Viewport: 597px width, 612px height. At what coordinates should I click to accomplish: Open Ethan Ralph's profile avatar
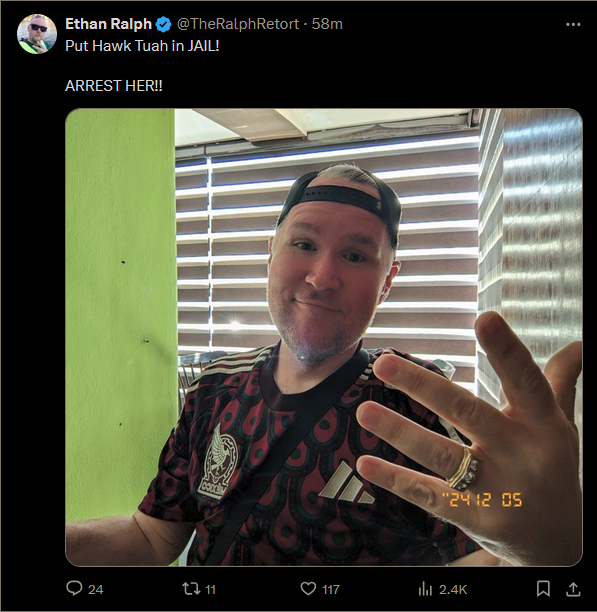[37, 34]
